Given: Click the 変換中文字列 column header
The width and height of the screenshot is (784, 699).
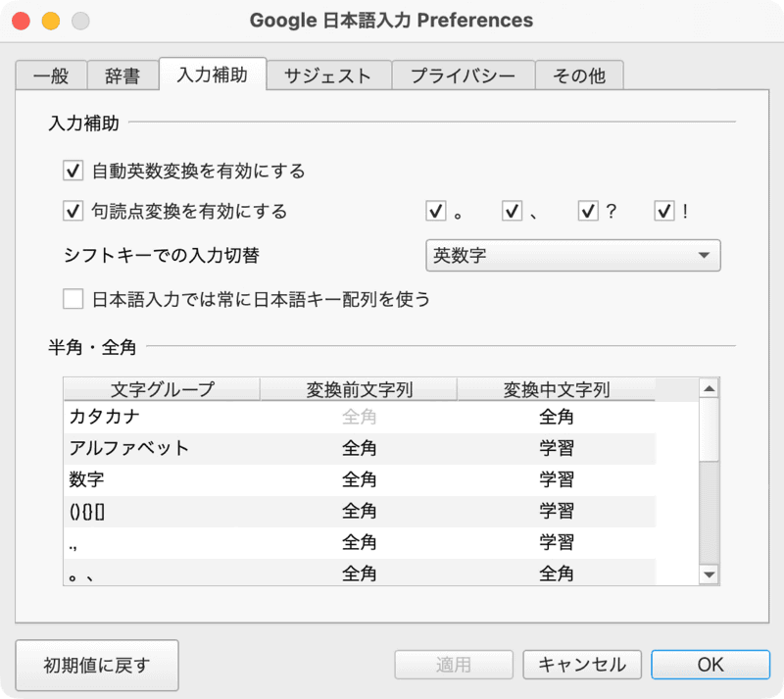Looking at the screenshot, I should [x=556, y=389].
